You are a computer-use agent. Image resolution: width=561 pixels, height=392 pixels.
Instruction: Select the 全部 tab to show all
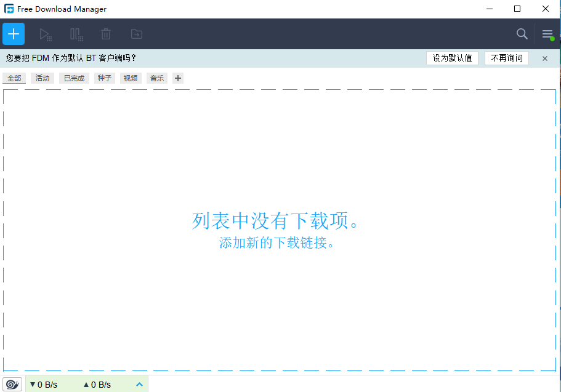14,78
